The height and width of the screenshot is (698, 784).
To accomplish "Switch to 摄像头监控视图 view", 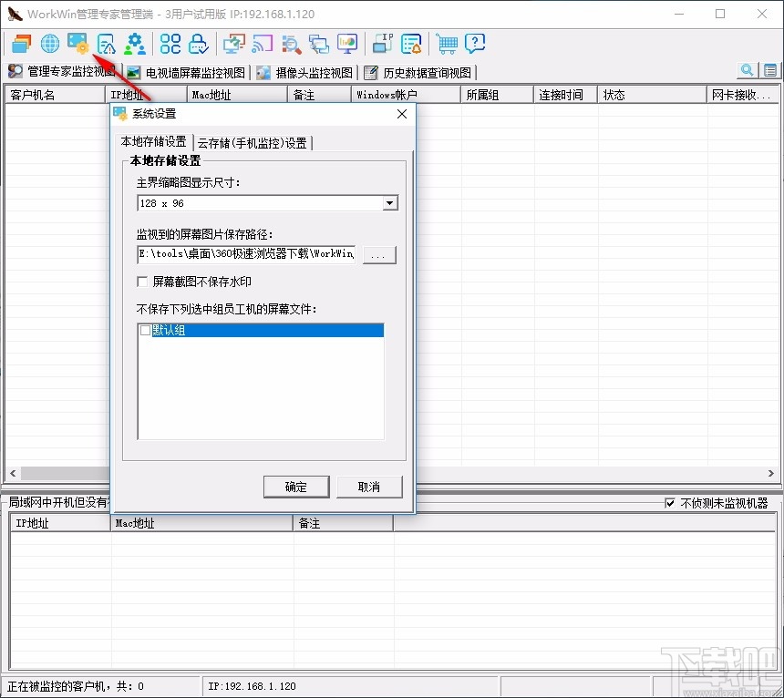I will [304, 72].
